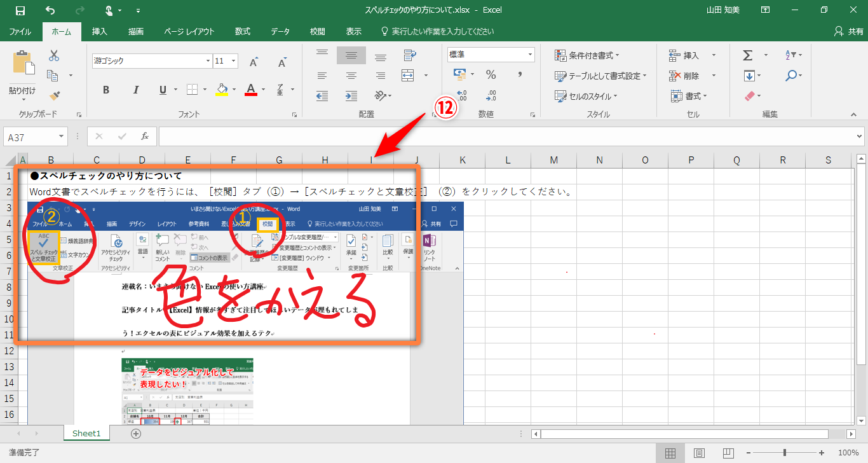
Task: Switch to the ページ レイアウト tab
Action: click(x=189, y=31)
